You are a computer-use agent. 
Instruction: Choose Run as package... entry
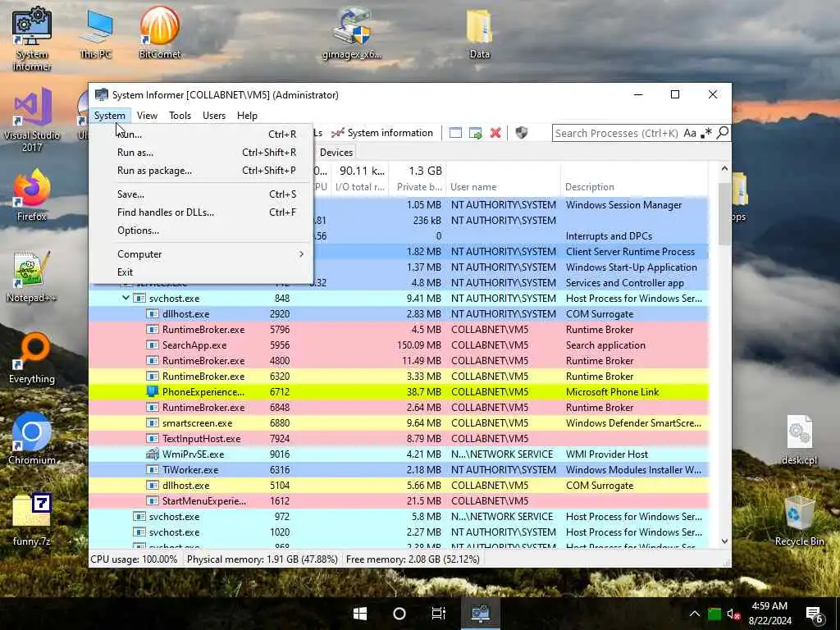click(x=202, y=171)
